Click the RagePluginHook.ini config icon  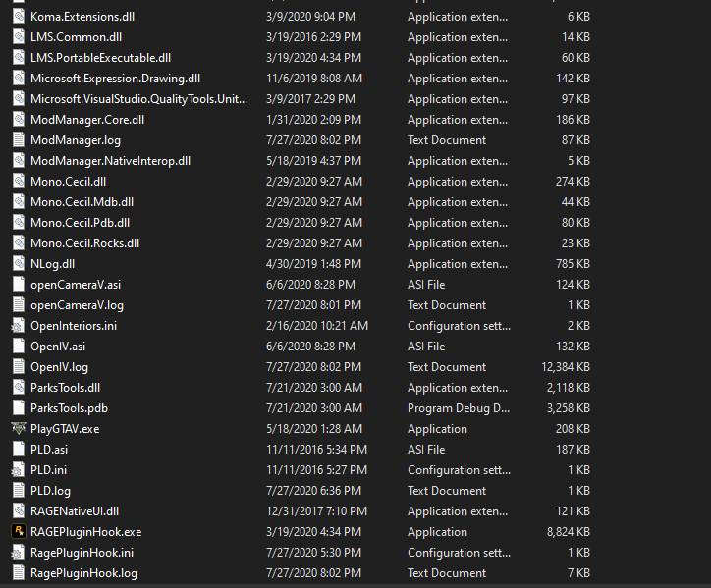tap(19, 553)
